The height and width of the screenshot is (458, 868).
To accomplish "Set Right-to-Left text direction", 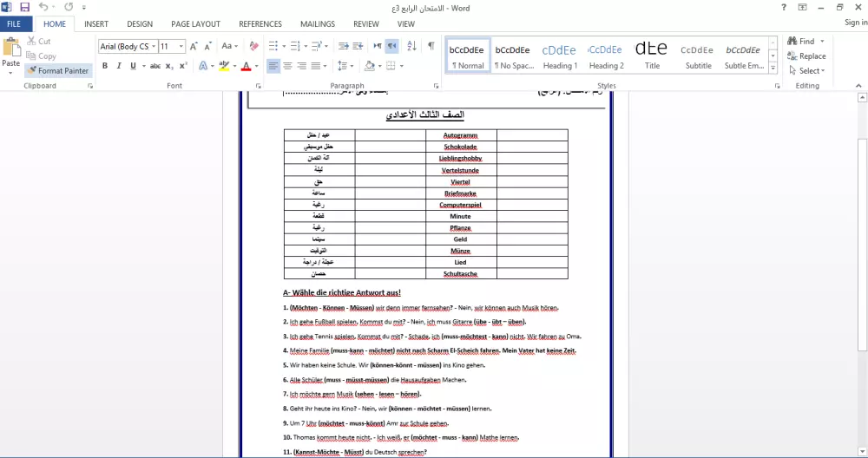I will coord(392,47).
